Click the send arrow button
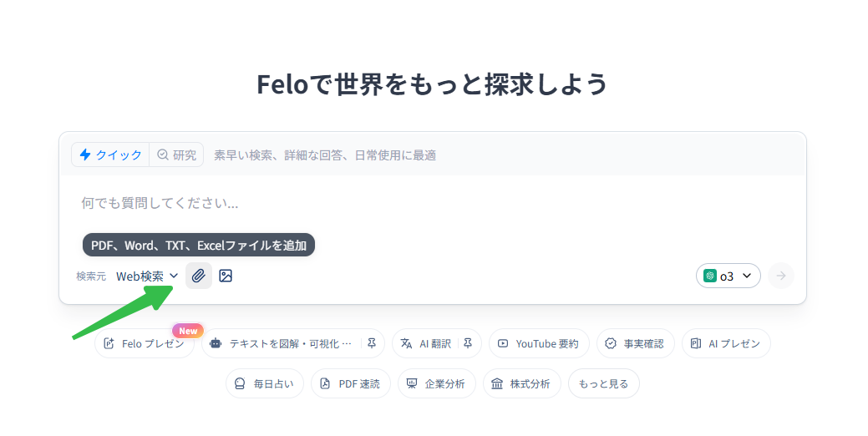Viewport: 868px width, 436px height. [x=780, y=276]
